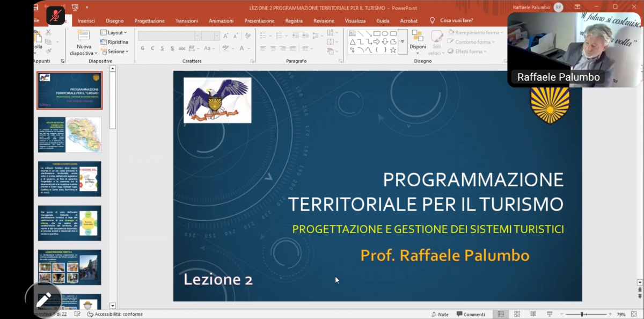Click the zoom slider in status bar

click(x=582, y=314)
